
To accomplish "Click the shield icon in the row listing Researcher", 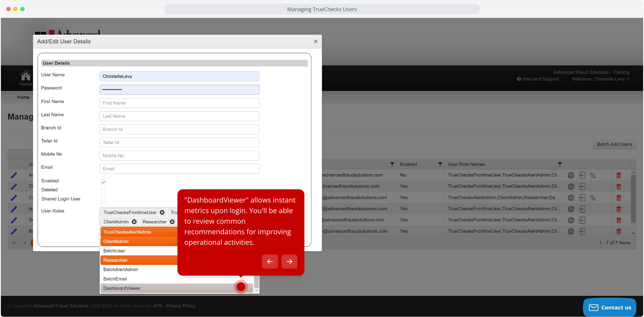I will (571, 198).
